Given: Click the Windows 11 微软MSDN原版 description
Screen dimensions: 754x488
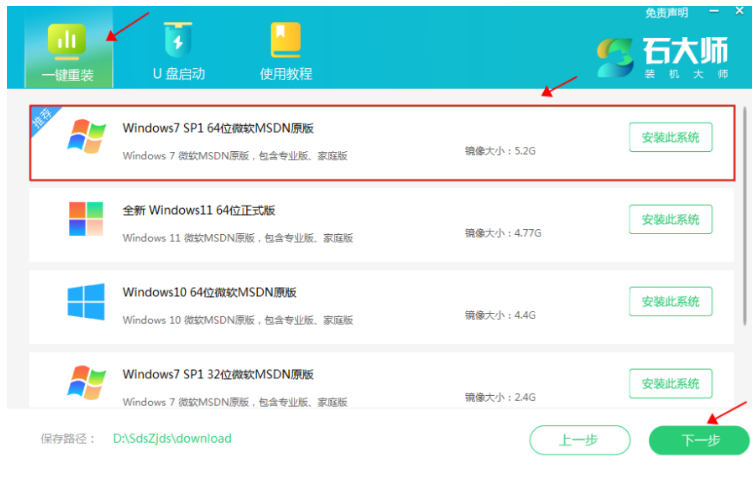Looking at the screenshot, I should coord(238,238).
